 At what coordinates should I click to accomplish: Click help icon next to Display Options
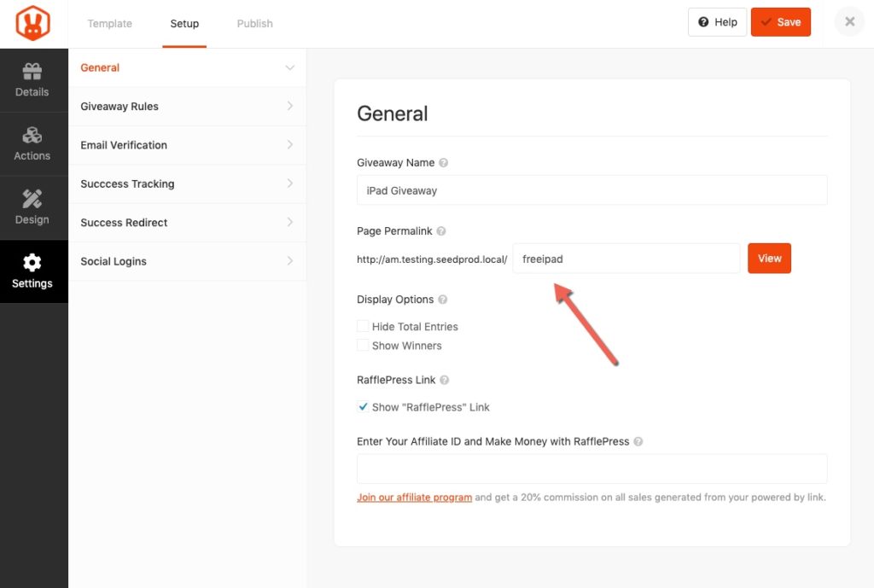point(443,300)
